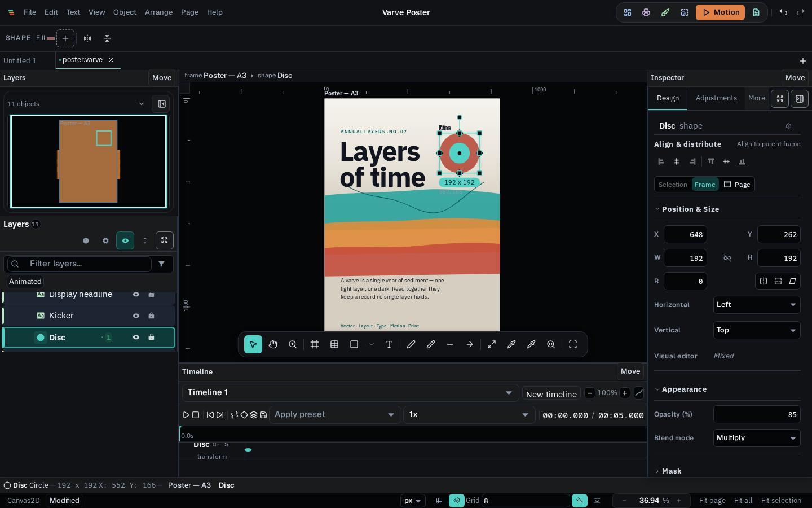812x508 pixels.
Task: Activate the Arrow line tool
Action: tap(470, 344)
